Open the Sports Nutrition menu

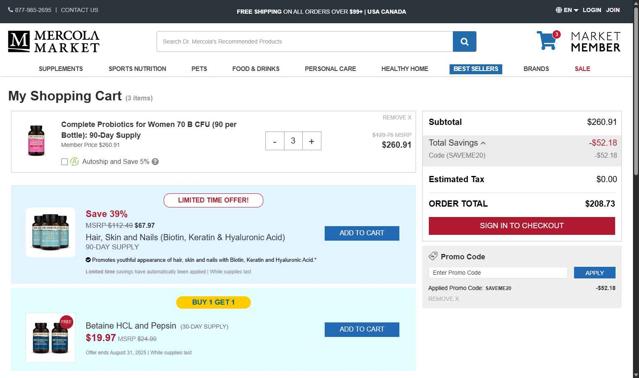tap(137, 69)
